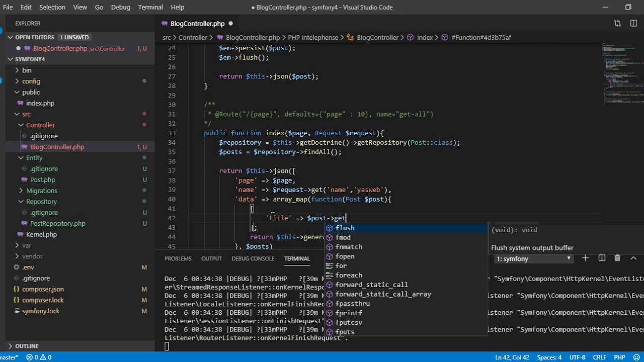The height and width of the screenshot is (362, 644).
Task: Expand the bin folder
Action: tap(17, 70)
